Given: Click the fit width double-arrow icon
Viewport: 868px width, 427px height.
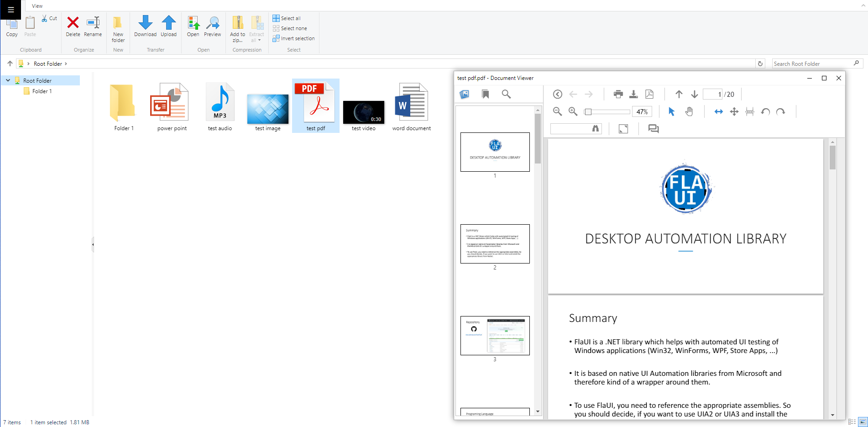Looking at the screenshot, I should point(719,111).
